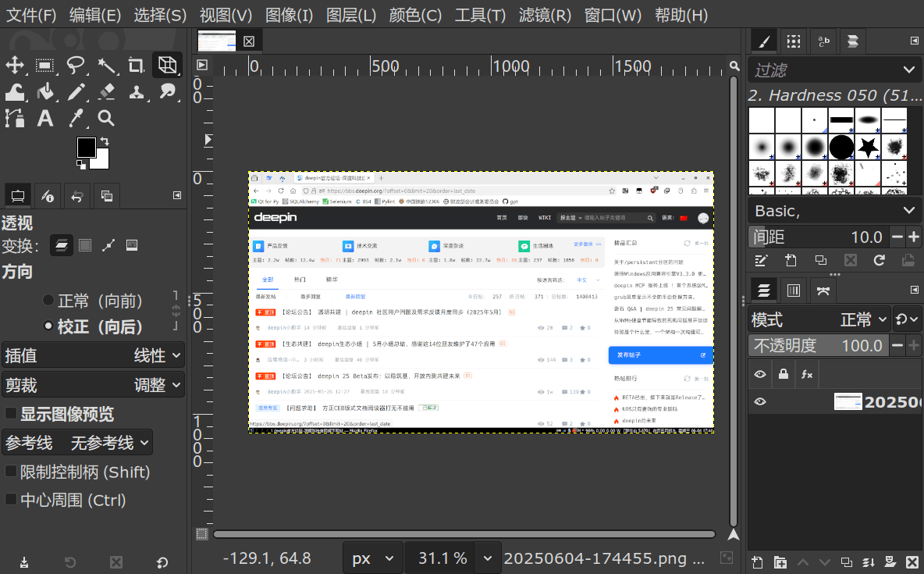Viewport: 924px width, 574px height.
Task: Open the 剪裁 clipping dropdown
Action: pos(93,385)
